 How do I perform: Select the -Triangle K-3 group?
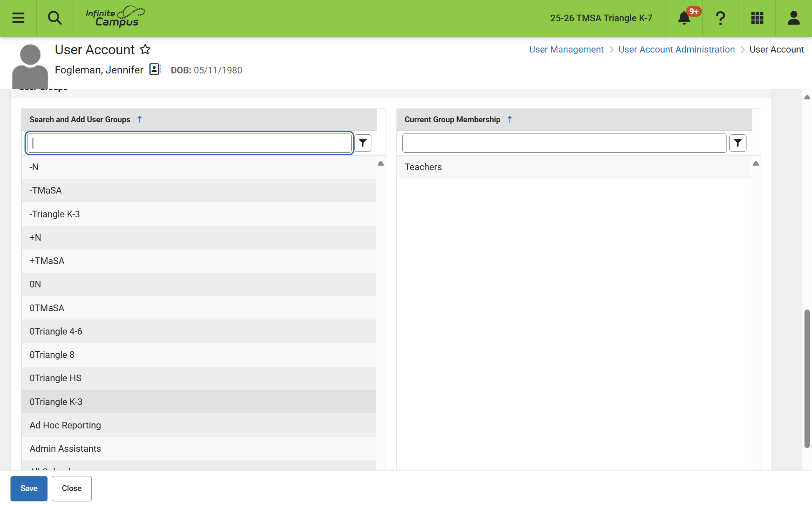199,214
